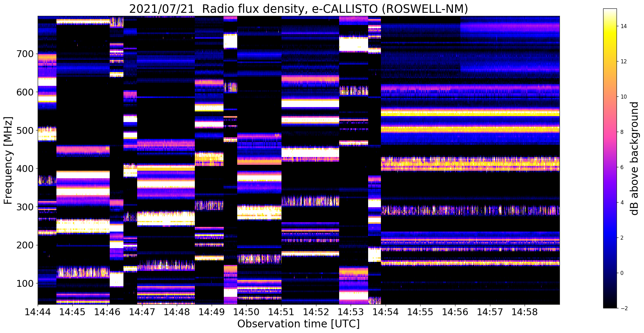Click the 14:56 time tick label
This screenshot has height=333, width=644.
point(455,312)
